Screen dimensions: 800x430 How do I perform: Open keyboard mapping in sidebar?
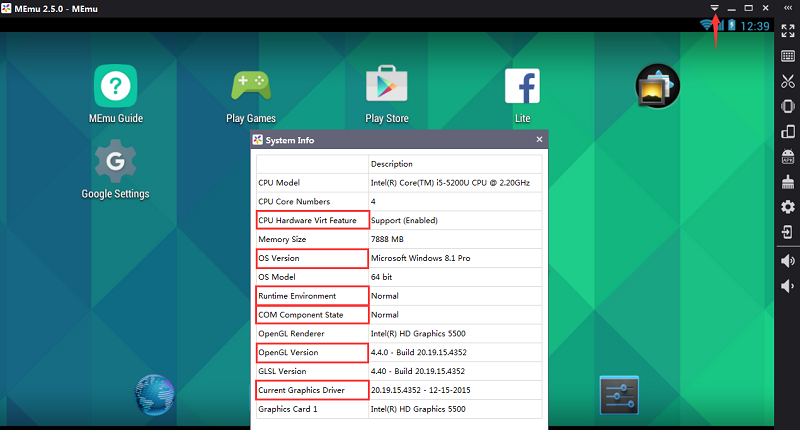pos(787,56)
